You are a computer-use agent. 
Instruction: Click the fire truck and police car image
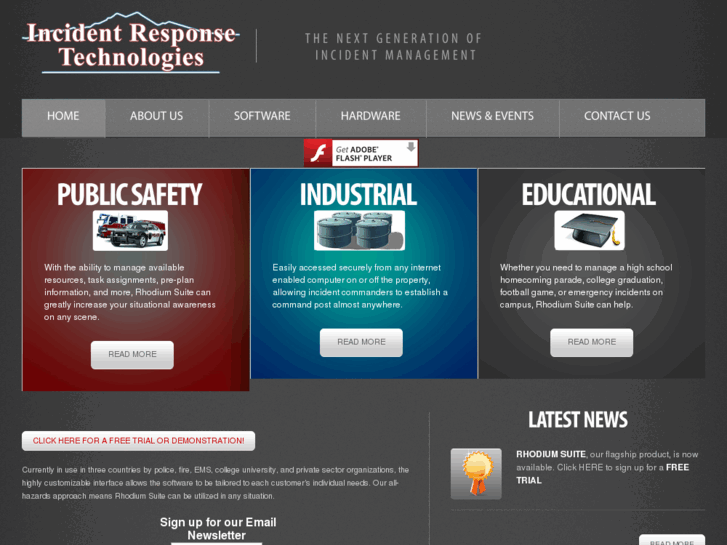click(x=130, y=231)
